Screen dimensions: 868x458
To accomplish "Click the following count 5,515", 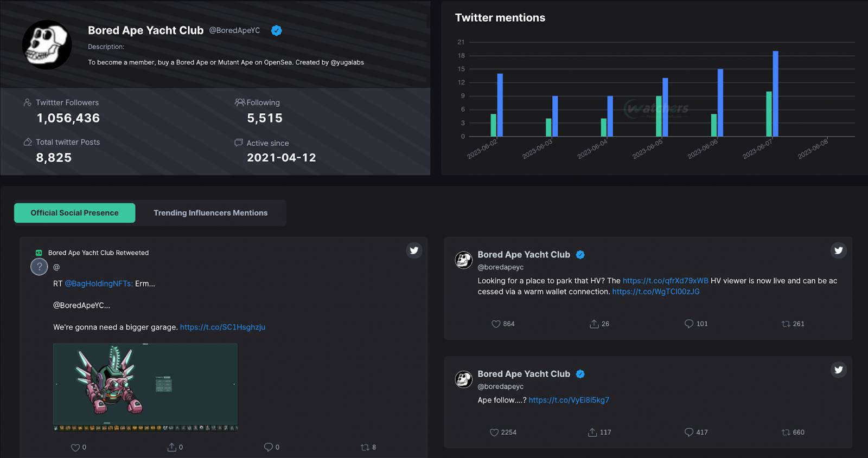I will [x=265, y=118].
